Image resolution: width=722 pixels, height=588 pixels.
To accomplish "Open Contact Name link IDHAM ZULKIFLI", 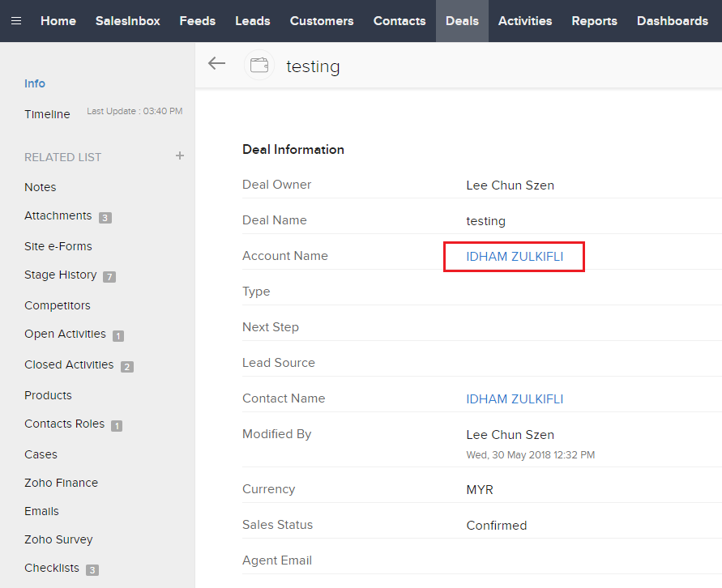I will pos(515,398).
